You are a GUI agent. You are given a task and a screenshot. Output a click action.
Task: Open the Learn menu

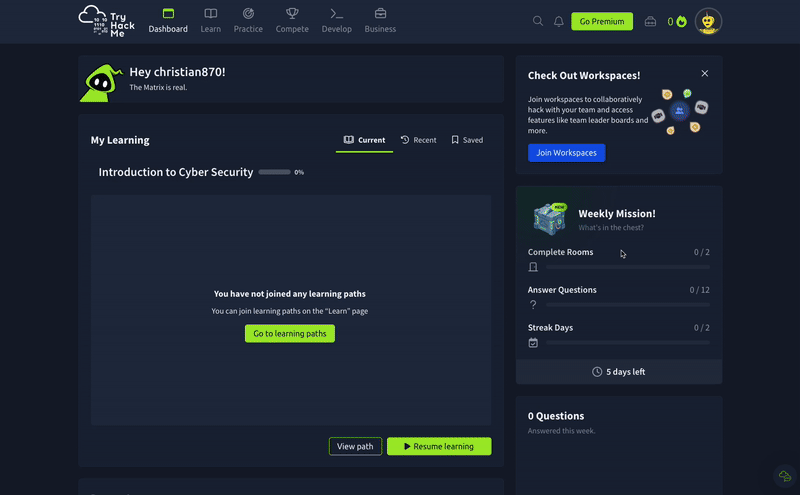pos(210,21)
